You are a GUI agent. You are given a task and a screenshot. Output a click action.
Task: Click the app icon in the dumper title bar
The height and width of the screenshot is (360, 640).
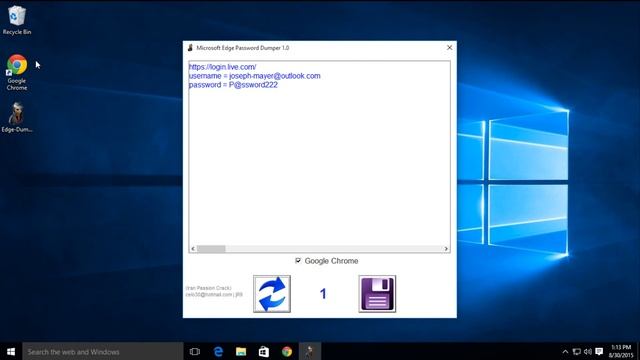pyautogui.click(x=190, y=48)
